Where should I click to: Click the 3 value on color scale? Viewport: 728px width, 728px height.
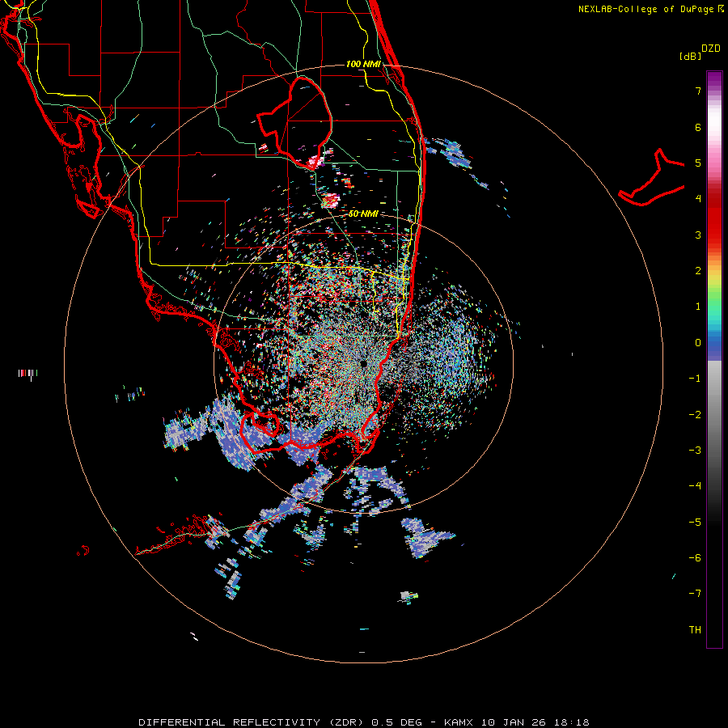click(698, 235)
